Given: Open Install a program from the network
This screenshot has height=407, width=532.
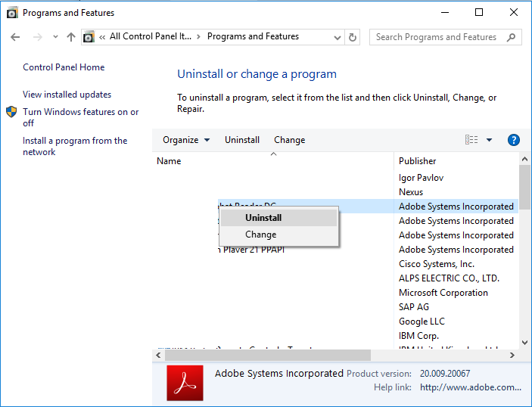Looking at the screenshot, I should tap(75, 146).
